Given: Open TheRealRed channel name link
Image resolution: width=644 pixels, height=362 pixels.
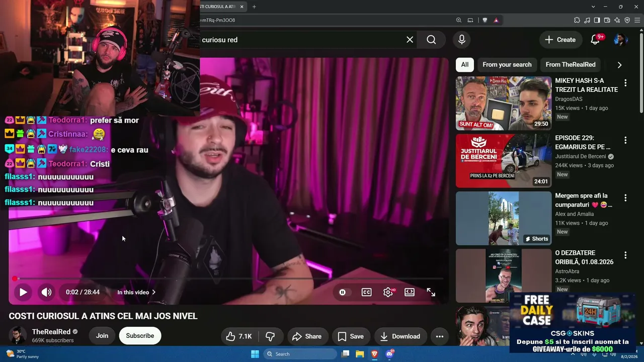Looking at the screenshot, I should [51, 332].
